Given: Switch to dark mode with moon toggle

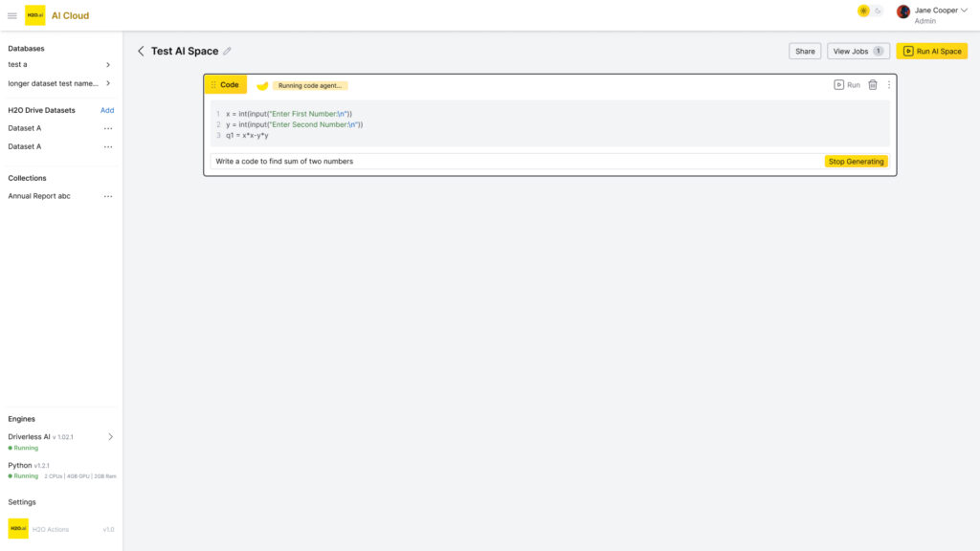Looking at the screenshot, I should pyautogui.click(x=877, y=11).
